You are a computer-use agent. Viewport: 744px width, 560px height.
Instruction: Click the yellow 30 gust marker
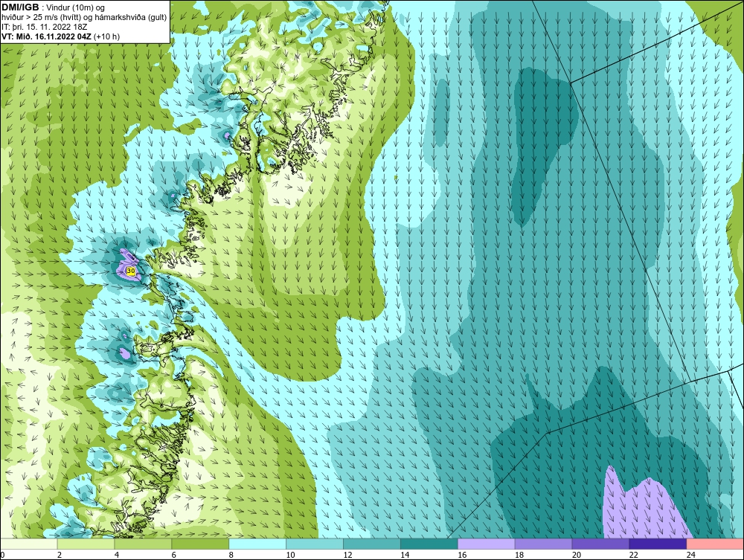tap(131, 271)
